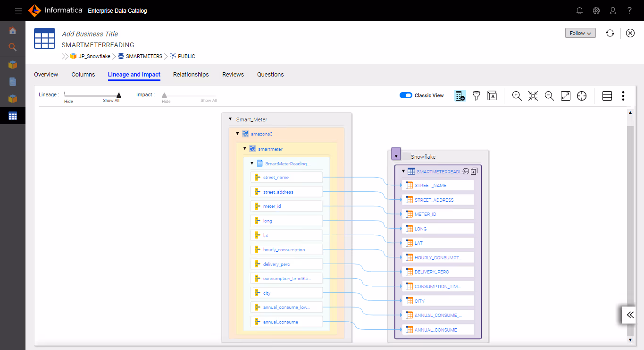Open Search in left sidebar
Viewport: 644px width, 350px height.
[x=13, y=47]
